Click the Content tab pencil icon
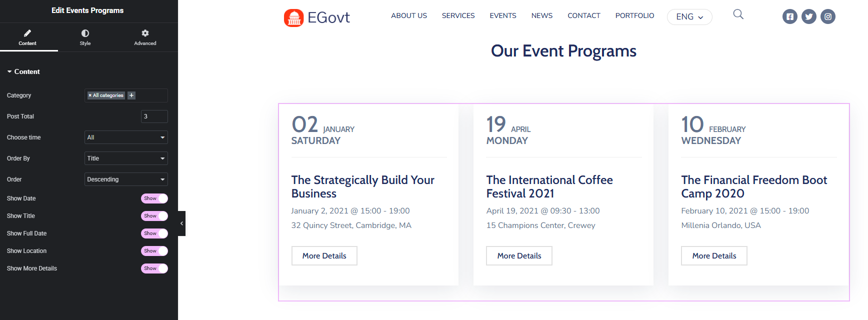Image resolution: width=868 pixels, height=320 pixels. [27, 33]
